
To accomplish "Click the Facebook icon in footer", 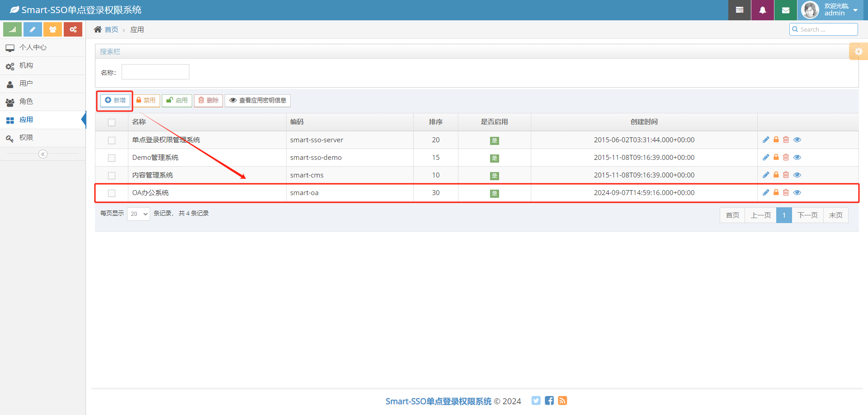I will [x=549, y=401].
